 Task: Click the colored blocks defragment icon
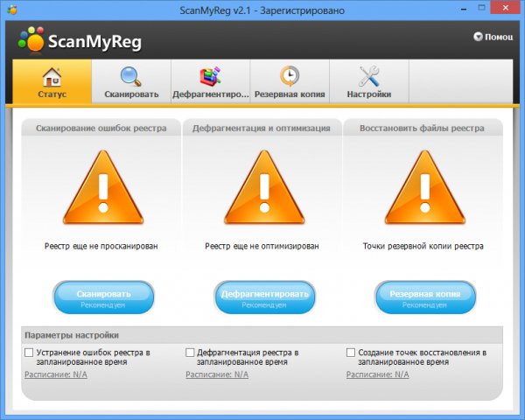[210, 77]
